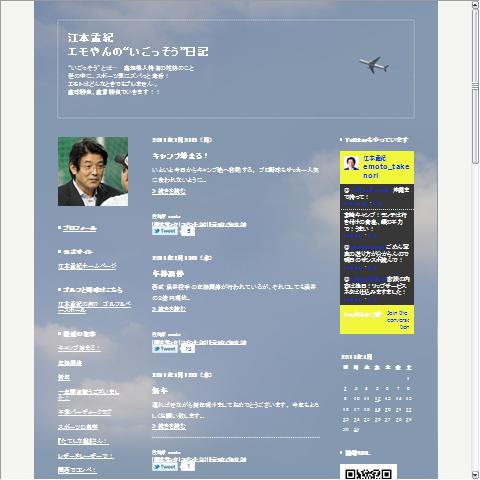Click 江本孟紀 name in Twitter widget
Viewport: 480px width, 480px height.
click(374, 158)
